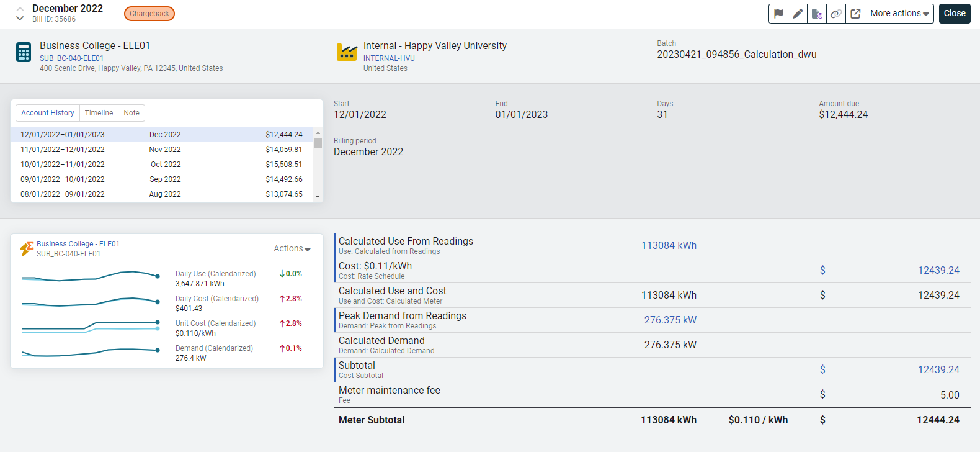Viewport: 980px width, 452px height.
Task: Select the Aug 2022 history row
Action: point(161,194)
